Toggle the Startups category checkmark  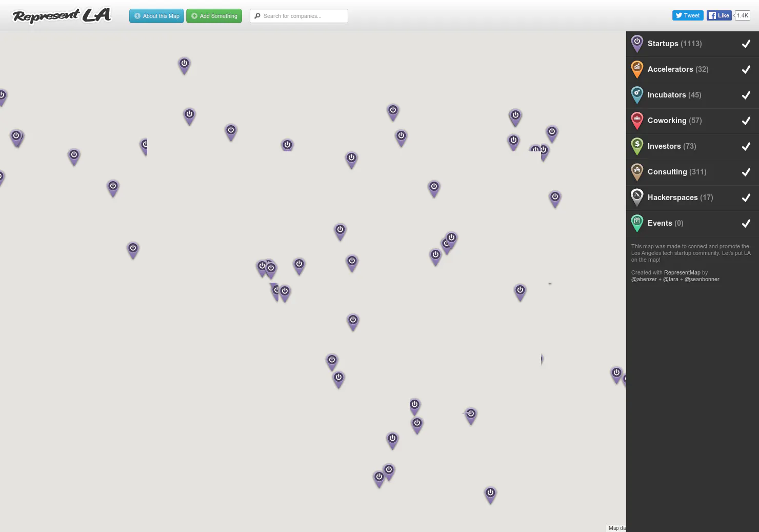[x=746, y=44]
